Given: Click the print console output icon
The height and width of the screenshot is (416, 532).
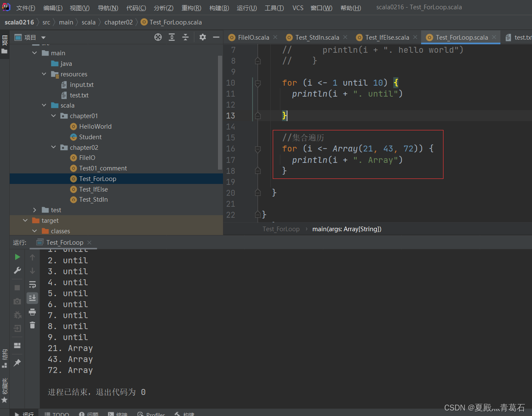Looking at the screenshot, I should click(x=32, y=312).
